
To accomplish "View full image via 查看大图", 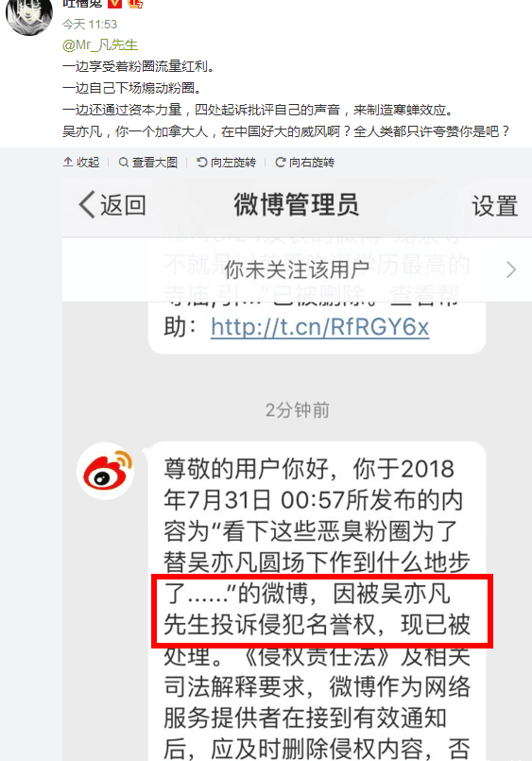I will [x=148, y=162].
